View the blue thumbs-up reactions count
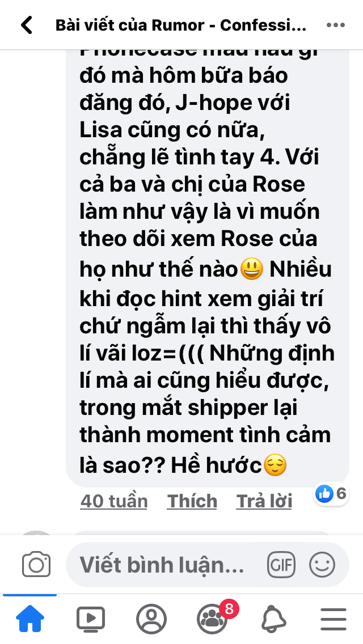Viewport: 363px width, 644px height. 331,493
